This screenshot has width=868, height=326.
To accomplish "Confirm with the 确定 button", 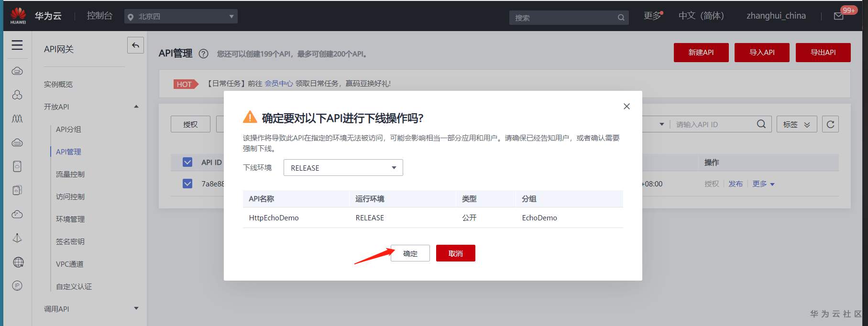I will [x=410, y=253].
